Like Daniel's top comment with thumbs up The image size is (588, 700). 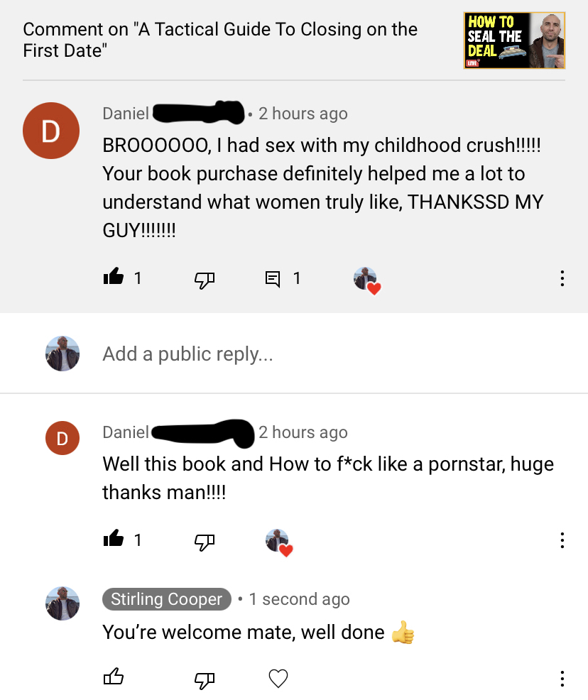coord(114,277)
